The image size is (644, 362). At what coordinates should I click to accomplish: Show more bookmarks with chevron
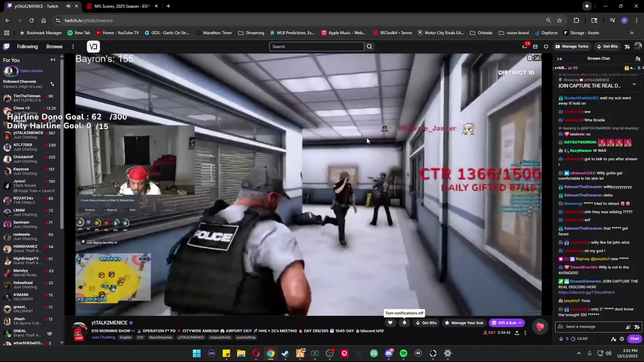click(632, 33)
